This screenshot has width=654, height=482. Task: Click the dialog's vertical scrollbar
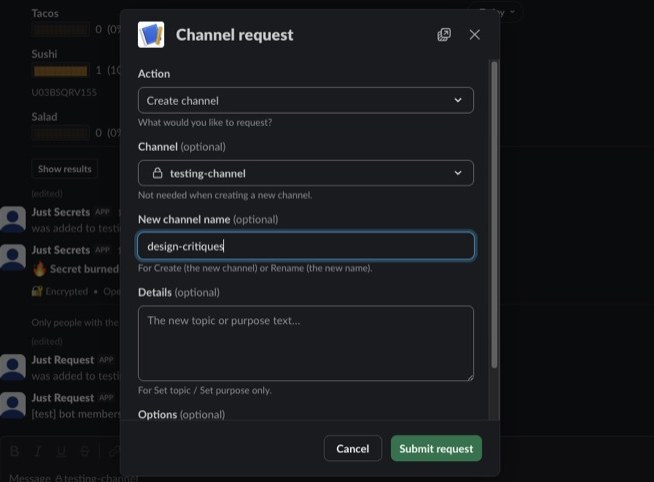click(x=494, y=215)
